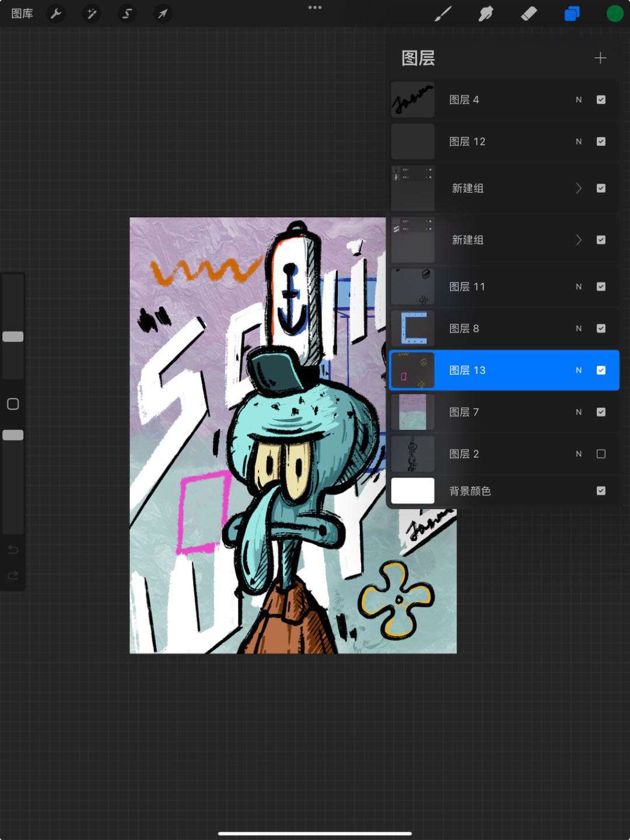
Task: Tap the highlighted 图层 13 layer name
Action: point(467,370)
